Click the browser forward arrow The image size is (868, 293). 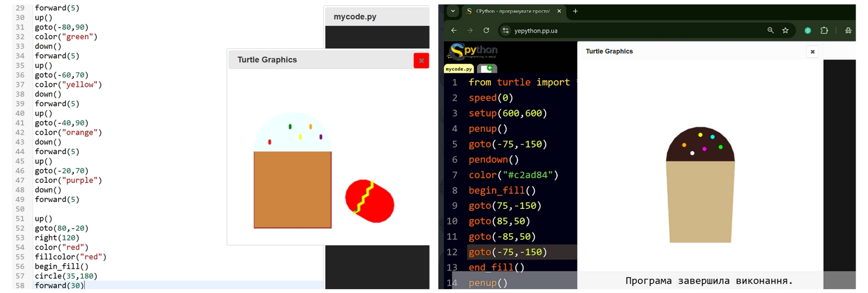(x=470, y=30)
